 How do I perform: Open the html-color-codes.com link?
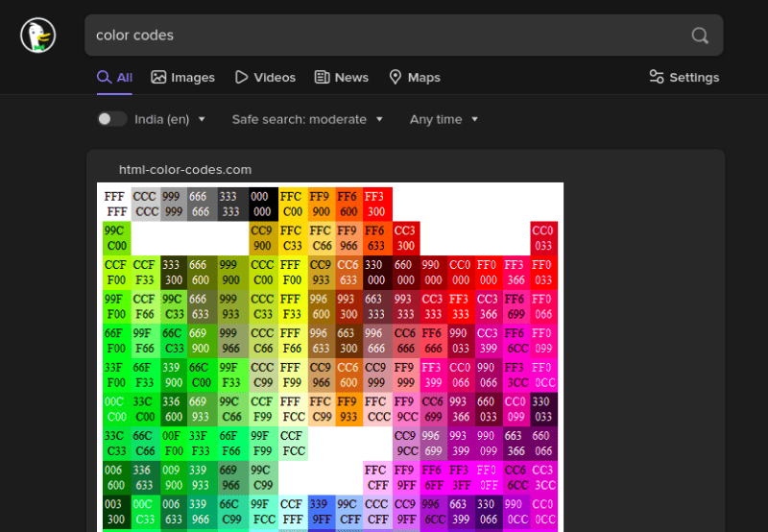(x=185, y=169)
